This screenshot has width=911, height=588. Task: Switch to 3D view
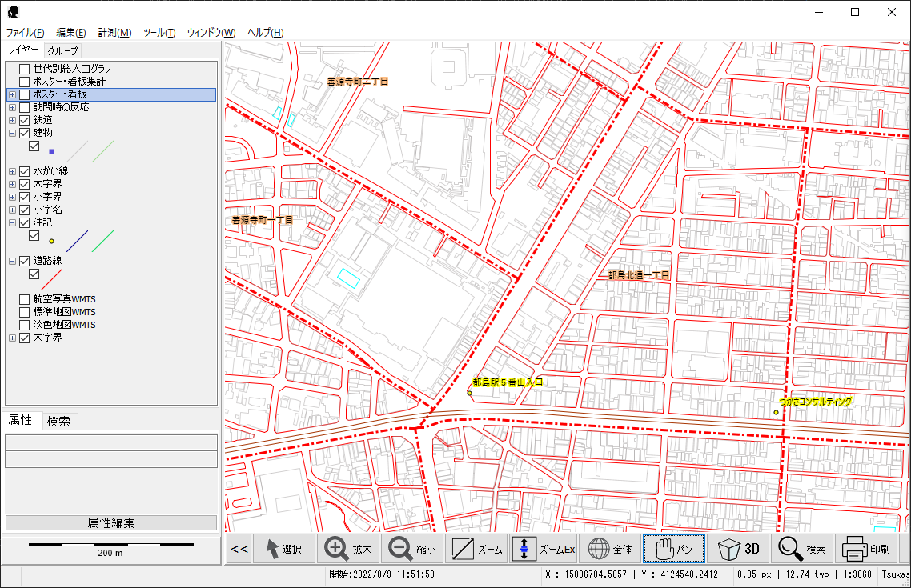coord(738,549)
